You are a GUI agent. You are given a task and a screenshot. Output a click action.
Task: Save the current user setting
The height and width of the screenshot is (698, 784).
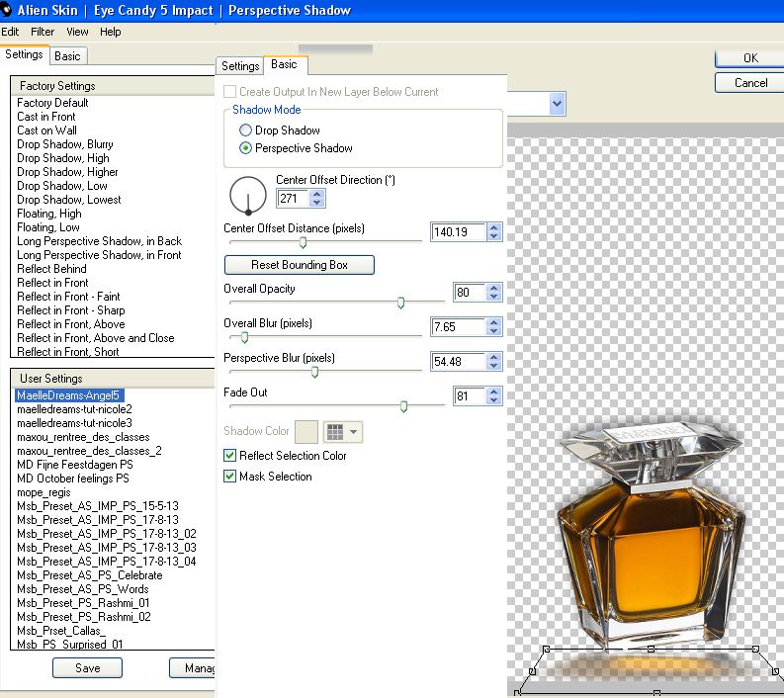click(87, 668)
